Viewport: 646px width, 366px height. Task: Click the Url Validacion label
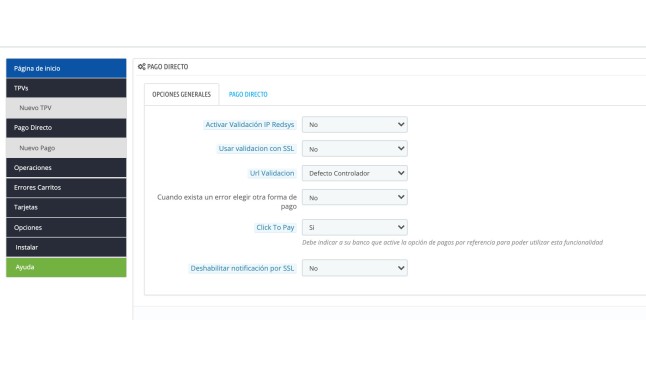tap(272, 173)
